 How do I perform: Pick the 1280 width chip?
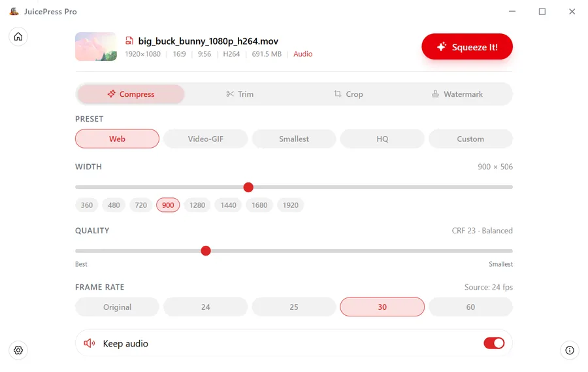coord(197,205)
